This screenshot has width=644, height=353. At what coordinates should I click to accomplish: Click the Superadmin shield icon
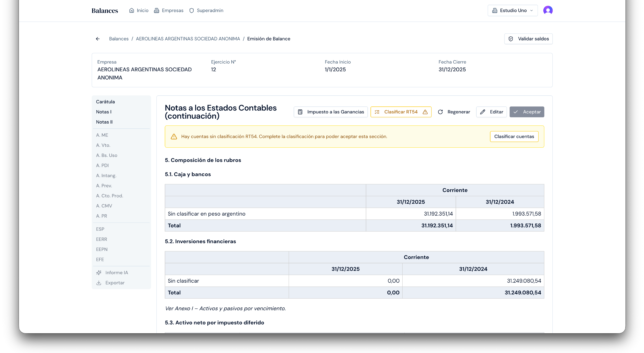tap(192, 10)
